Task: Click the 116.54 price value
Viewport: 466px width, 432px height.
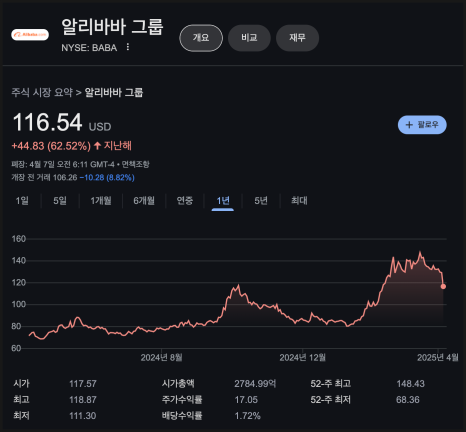Action: 47,122
